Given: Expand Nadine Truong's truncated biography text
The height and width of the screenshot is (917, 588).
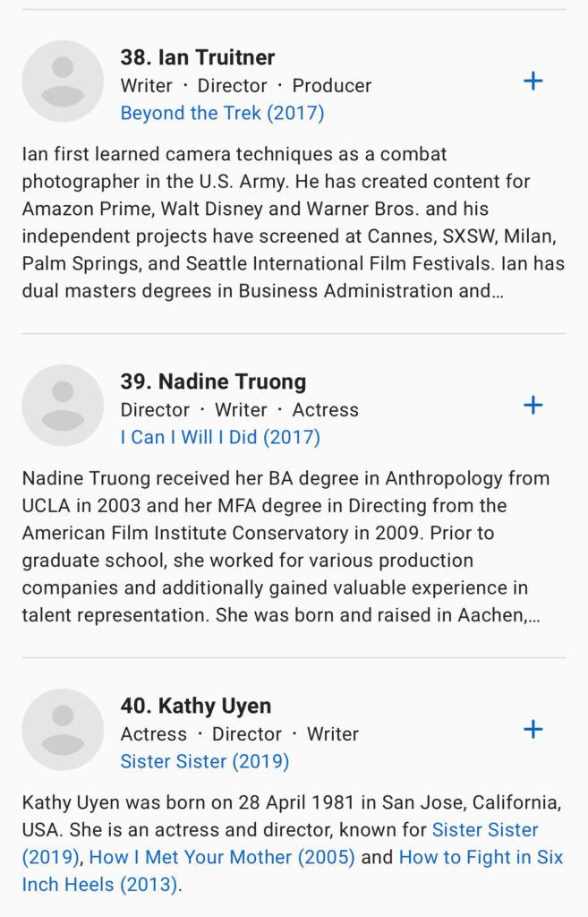Looking at the screenshot, I should pyautogui.click(x=286, y=561).
